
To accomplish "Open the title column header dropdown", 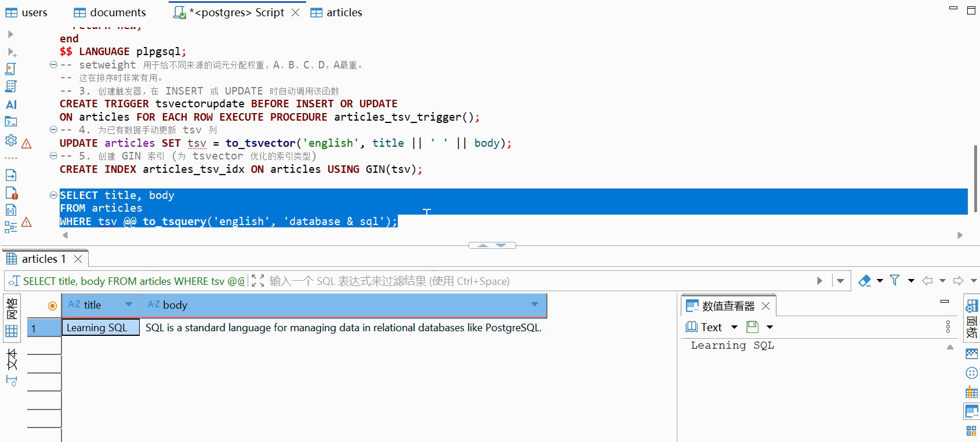I will [x=129, y=305].
